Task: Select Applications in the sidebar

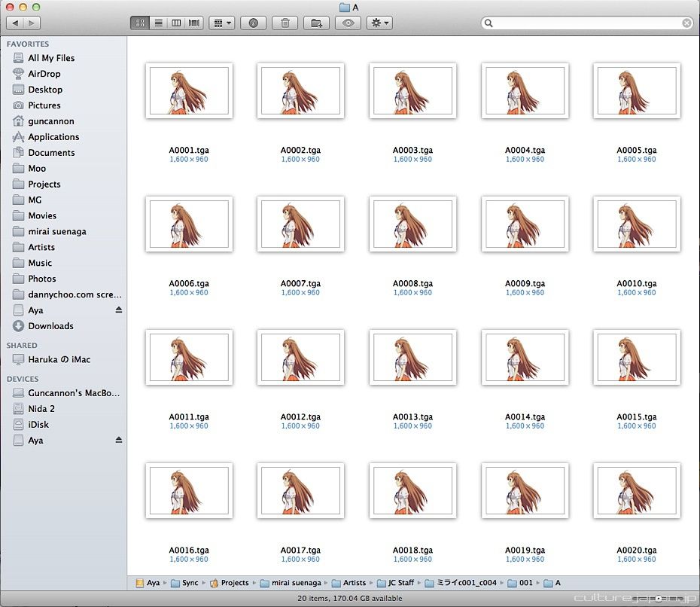Action: click(x=53, y=137)
